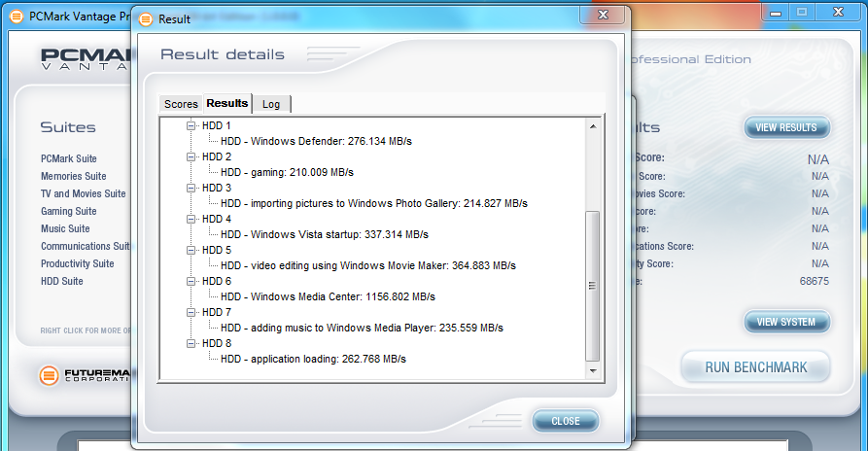Click the CLOSE button in Result dialog
Image resolution: width=868 pixels, height=451 pixels.
tap(565, 421)
